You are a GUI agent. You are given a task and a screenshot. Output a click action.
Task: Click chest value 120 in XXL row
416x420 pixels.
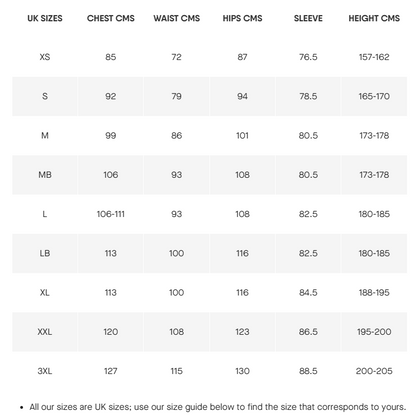pos(111,332)
